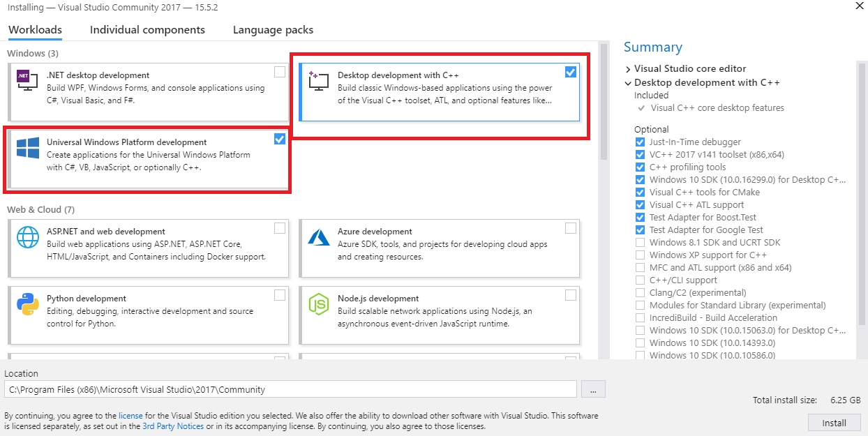Open the license link
The height and width of the screenshot is (436, 868).
click(130, 416)
